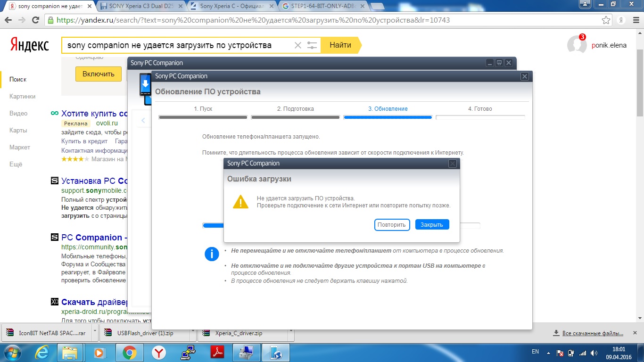Screen dimensions: 644x362
Task: Open downloaded IconBIT NetTAB rar file
Action: 47,333
